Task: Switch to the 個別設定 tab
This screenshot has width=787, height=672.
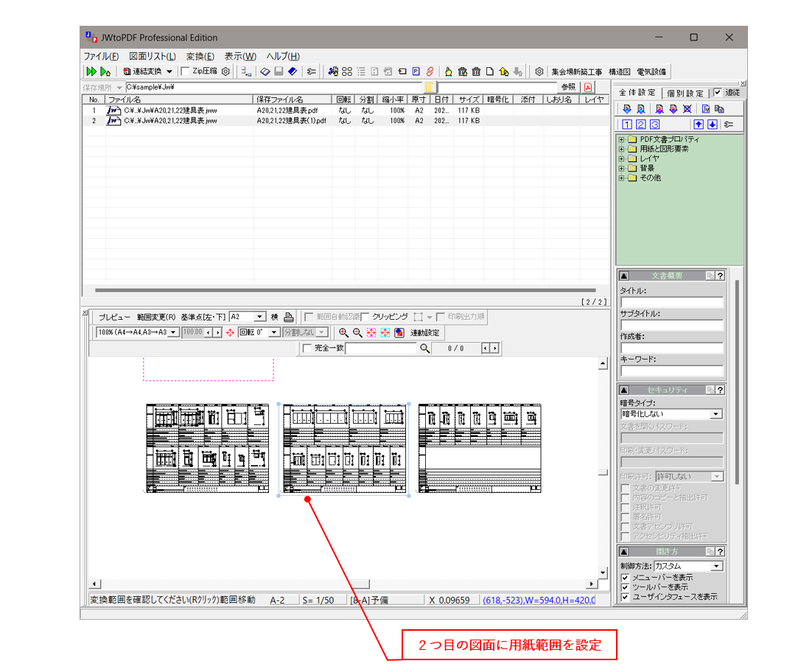Action: point(685,93)
